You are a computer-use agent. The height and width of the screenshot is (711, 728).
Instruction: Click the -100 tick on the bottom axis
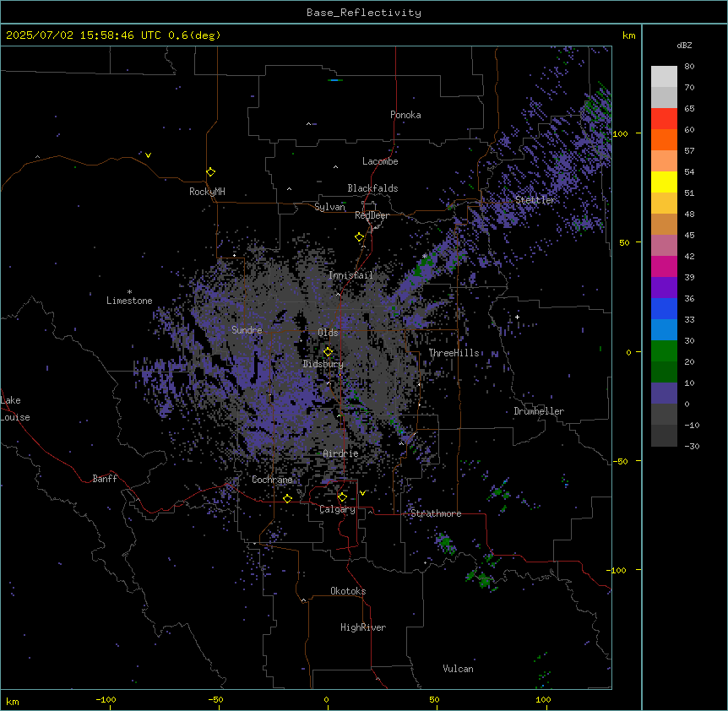[x=106, y=699]
